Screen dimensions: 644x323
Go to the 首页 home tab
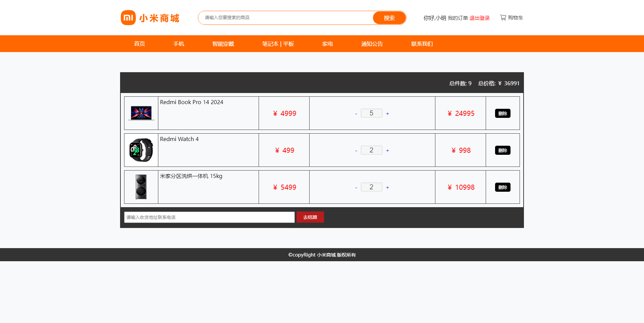coord(140,44)
